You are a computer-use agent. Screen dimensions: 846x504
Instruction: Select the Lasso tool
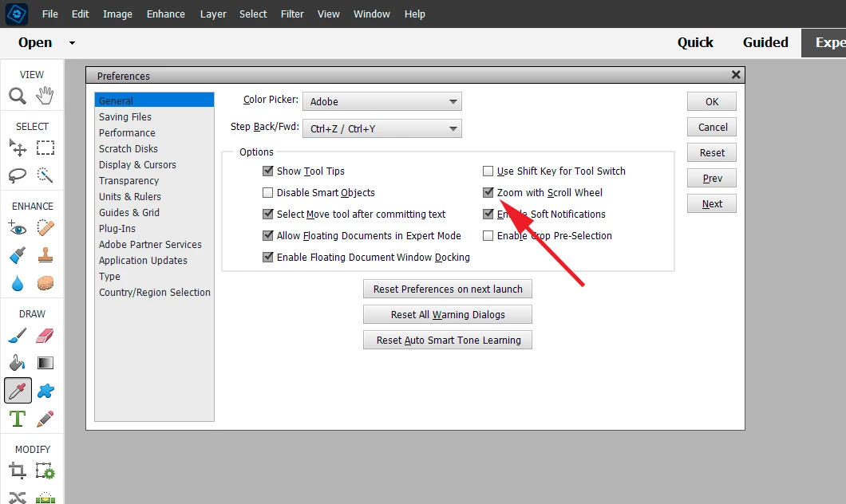[x=18, y=175]
